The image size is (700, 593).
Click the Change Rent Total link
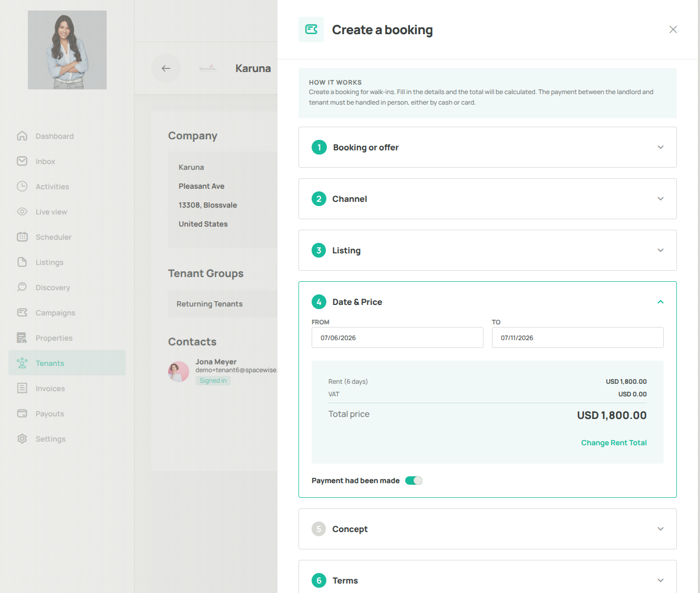pos(614,443)
